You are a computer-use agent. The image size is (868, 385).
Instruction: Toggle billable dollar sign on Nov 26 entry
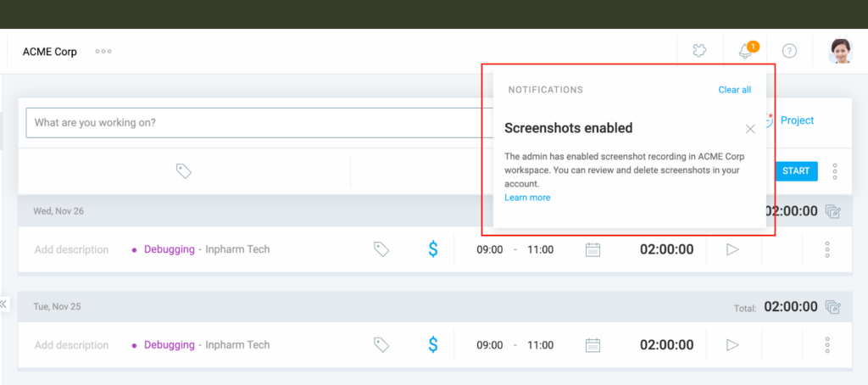coord(433,249)
